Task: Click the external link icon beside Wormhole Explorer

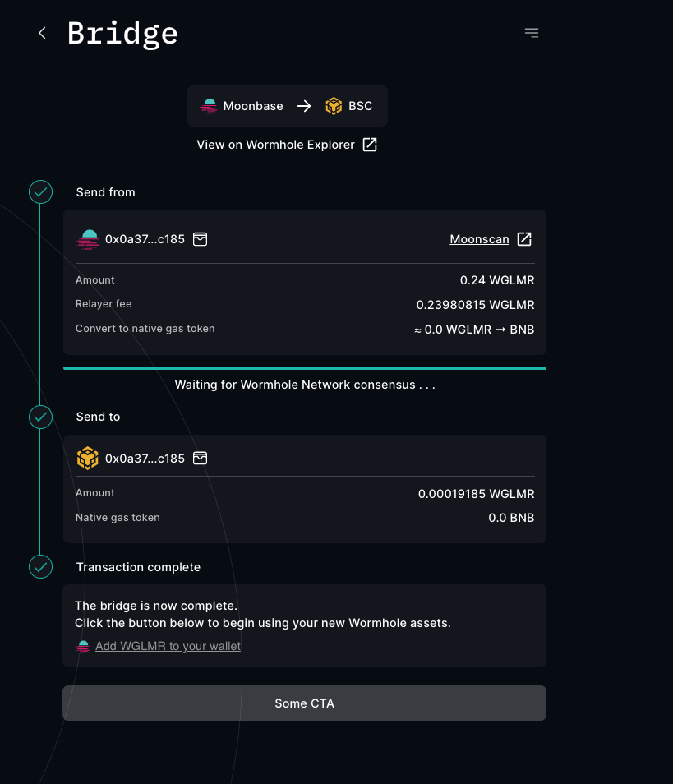Action: coord(369,144)
